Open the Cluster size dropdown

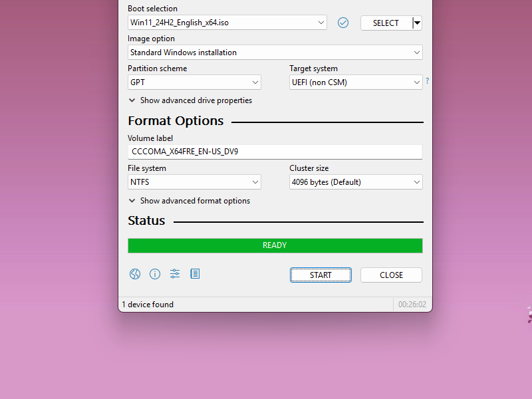pos(356,182)
